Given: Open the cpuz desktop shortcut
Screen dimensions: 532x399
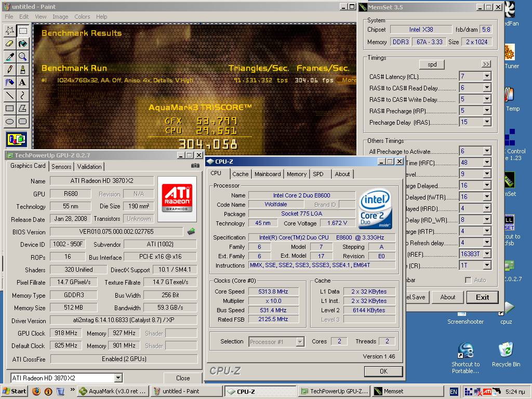Looking at the screenshot, I should pos(506,314).
